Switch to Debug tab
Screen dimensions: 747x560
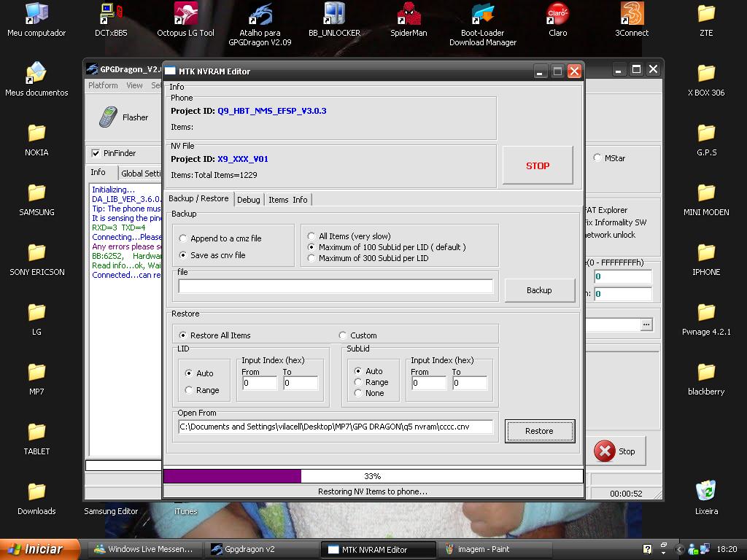pos(249,200)
